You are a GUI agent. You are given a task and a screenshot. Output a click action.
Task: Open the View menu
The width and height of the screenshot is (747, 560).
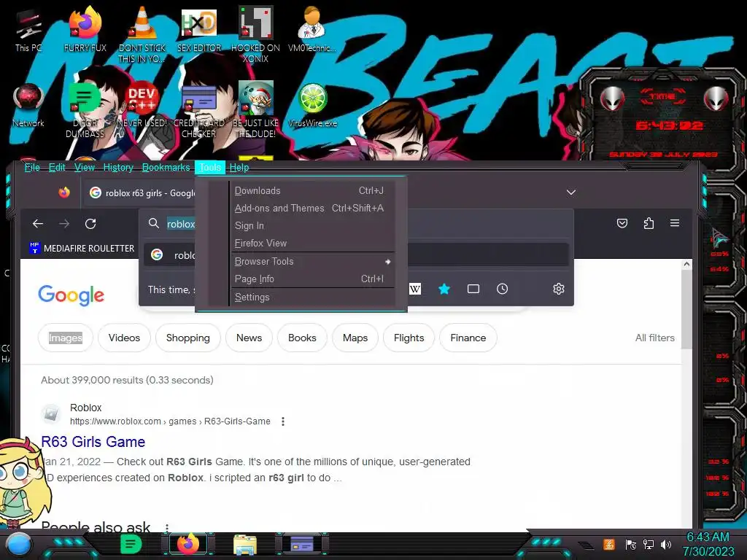tap(85, 167)
